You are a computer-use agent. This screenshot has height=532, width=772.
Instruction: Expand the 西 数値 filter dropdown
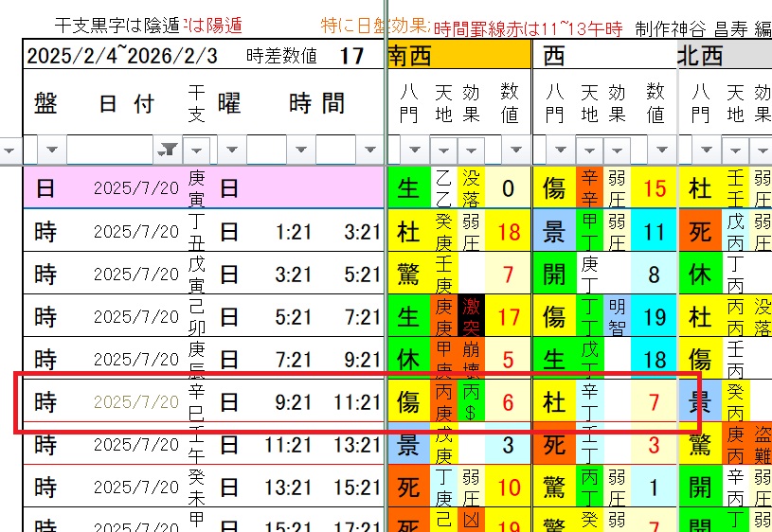pyautogui.click(x=660, y=150)
